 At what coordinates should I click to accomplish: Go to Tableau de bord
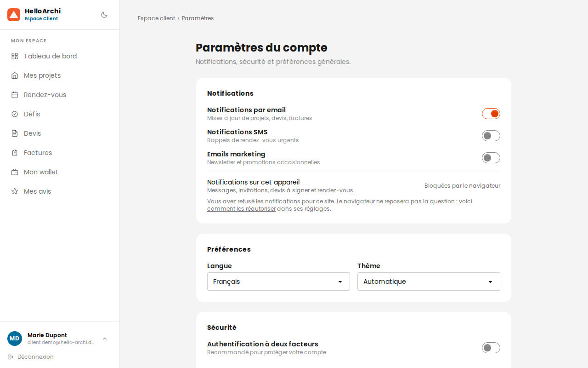point(60,56)
